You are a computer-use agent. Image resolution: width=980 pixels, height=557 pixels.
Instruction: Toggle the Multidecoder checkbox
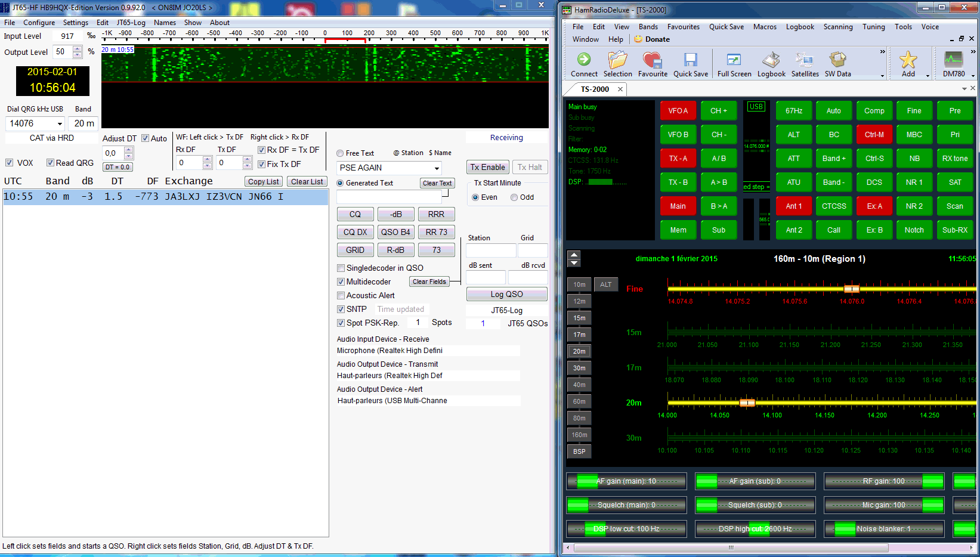[341, 282]
